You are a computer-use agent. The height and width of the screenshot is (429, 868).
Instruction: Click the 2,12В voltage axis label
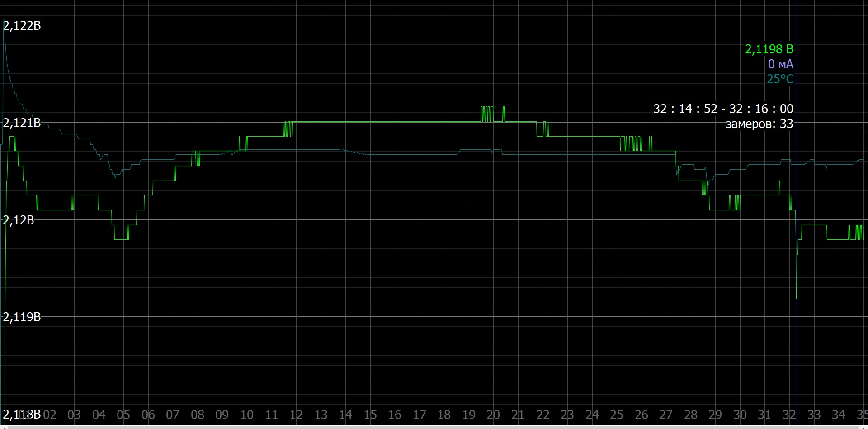pyautogui.click(x=19, y=220)
